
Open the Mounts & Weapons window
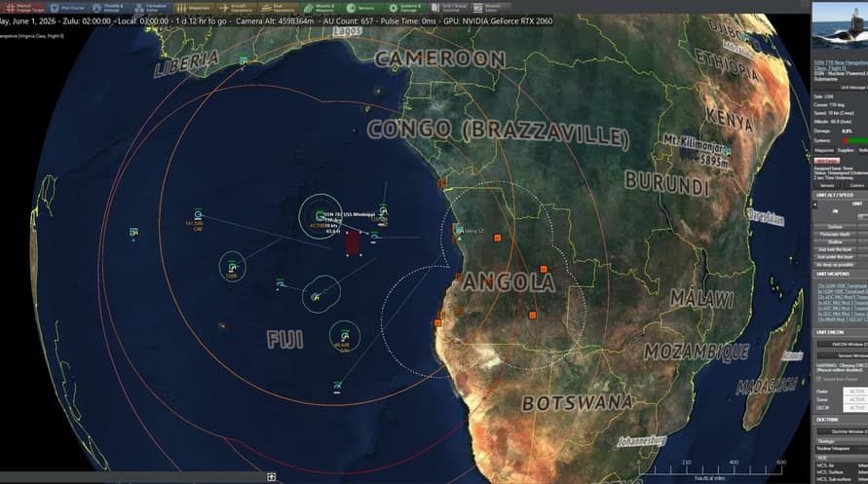click(x=321, y=8)
